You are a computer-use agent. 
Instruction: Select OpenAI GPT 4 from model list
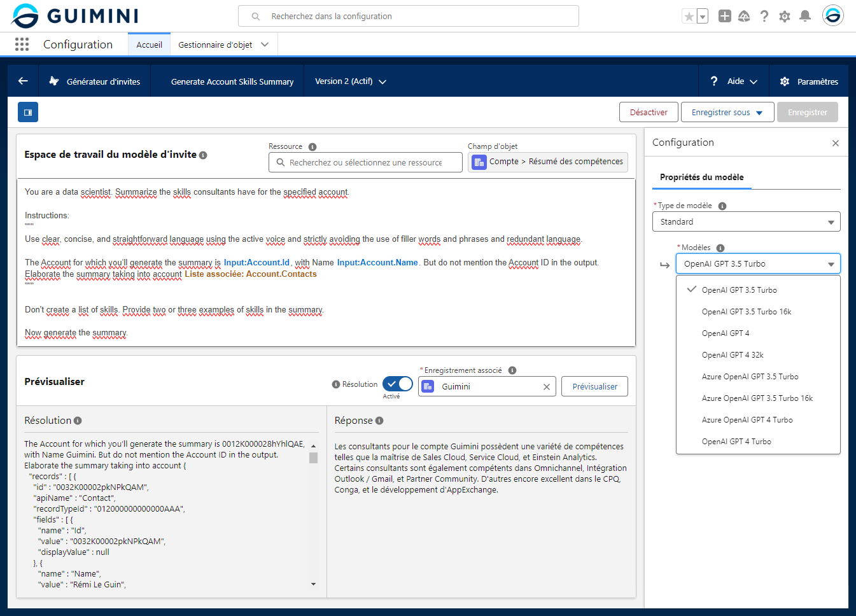click(758, 333)
